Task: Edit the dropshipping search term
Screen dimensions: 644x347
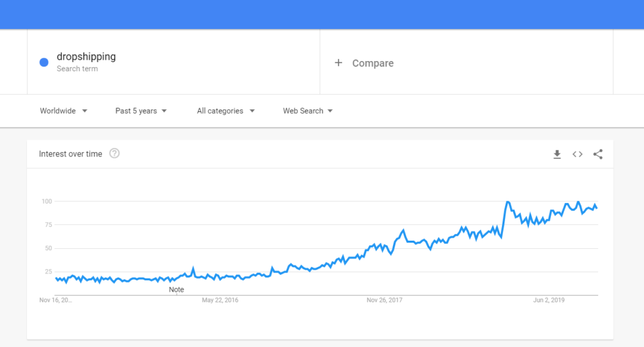Action: point(86,57)
